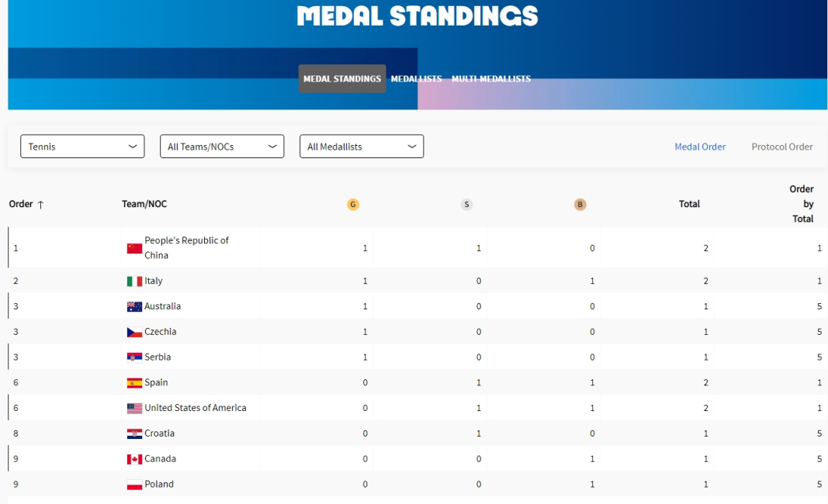Click the silver medal column icon
This screenshot has width=828, height=504.
coord(466,205)
